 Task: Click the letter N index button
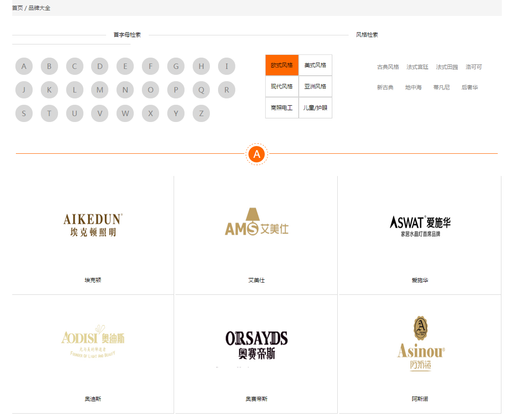(125, 90)
